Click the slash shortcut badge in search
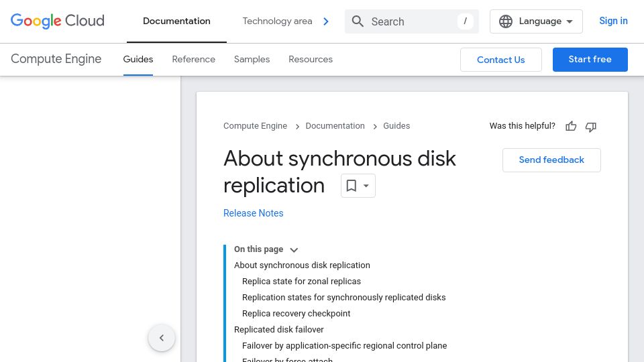Viewport: 644px width, 362px height. 466,21
